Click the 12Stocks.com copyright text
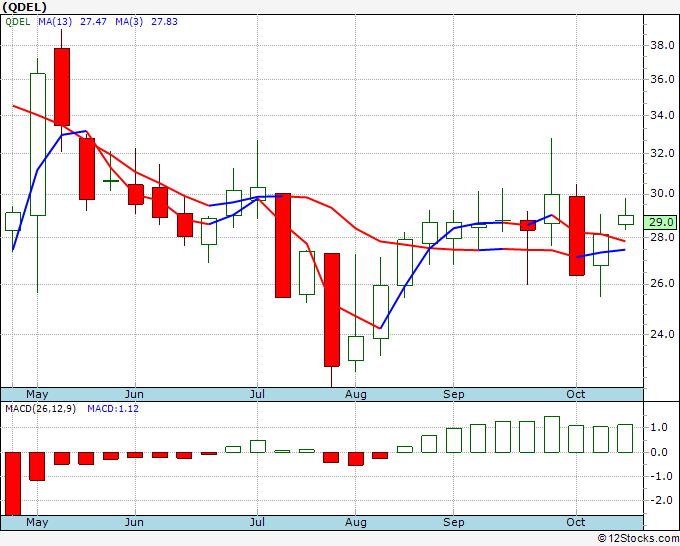This screenshot has height=546, width=680. pyautogui.click(x=638, y=538)
